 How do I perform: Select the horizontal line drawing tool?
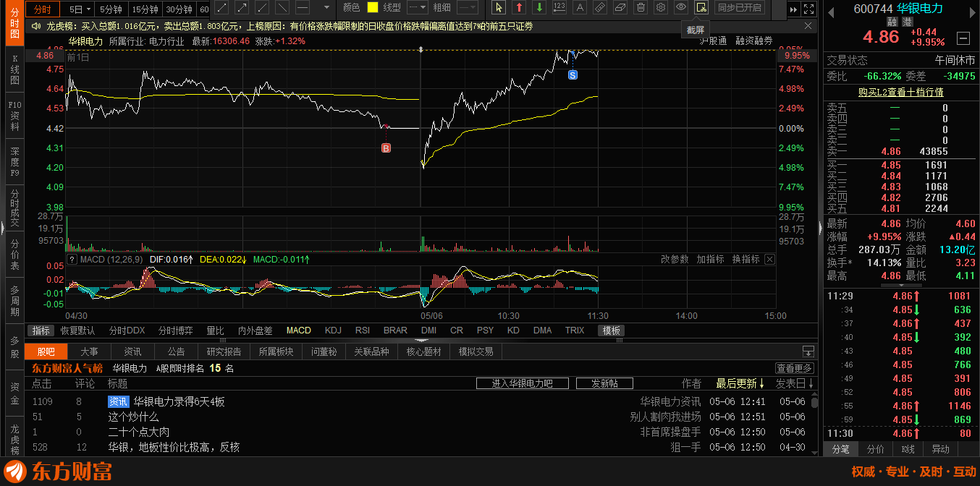(x=303, y=7)
